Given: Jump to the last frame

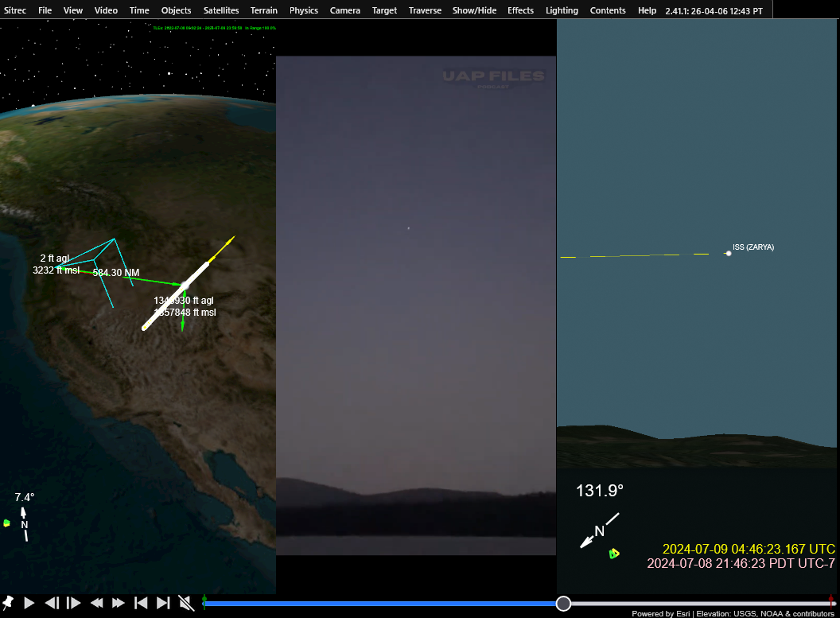Looking at the screenshot, I should click(x=163, y=603).
